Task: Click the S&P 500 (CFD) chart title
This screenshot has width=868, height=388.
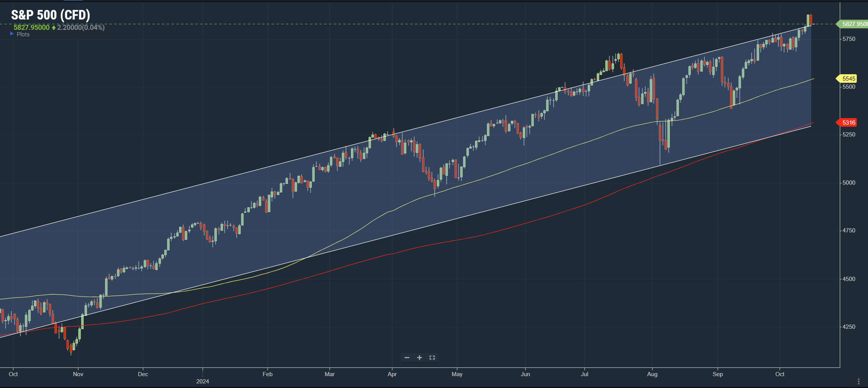Action: [x=51, y=15]
